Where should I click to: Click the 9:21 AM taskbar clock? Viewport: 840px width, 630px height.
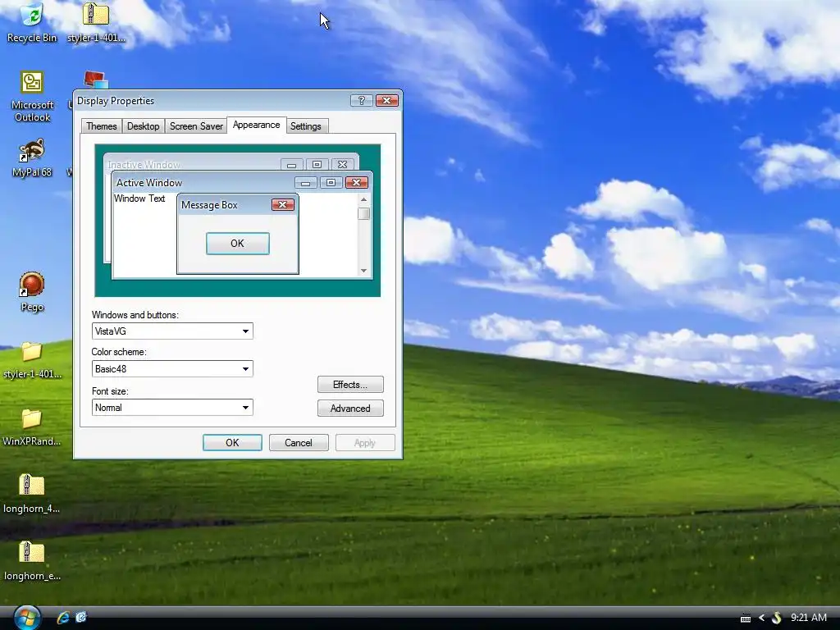pyautogui.click(x=808, y=618)
